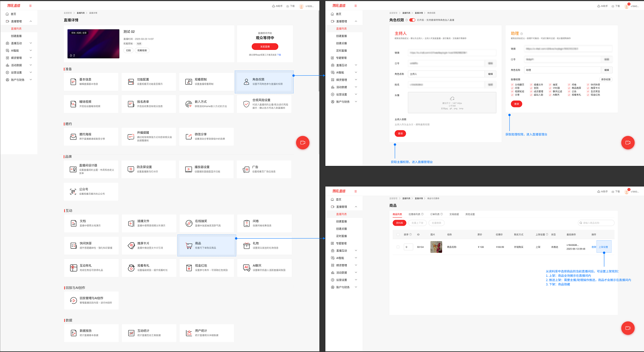Image resolution: width=644 pixels, height=352 pixels.
Task: Open the AI聊天 card icon
Action: pyautogui.click(x=246, y=268)
